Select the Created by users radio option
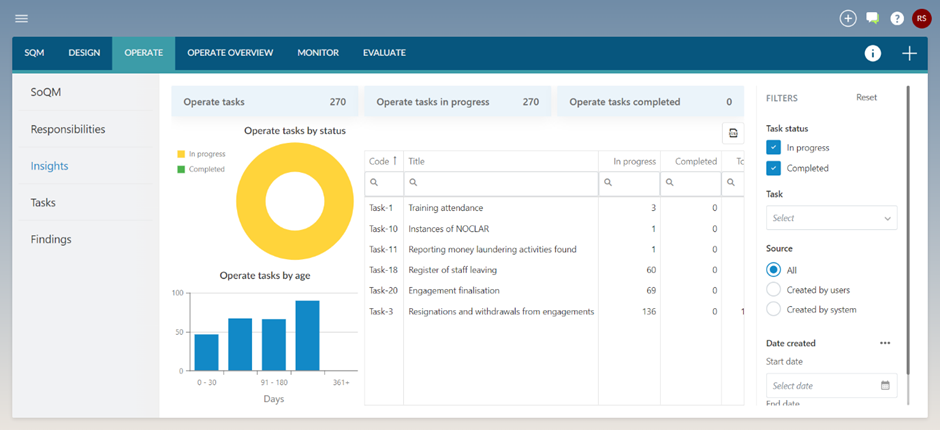 [773, 290]
